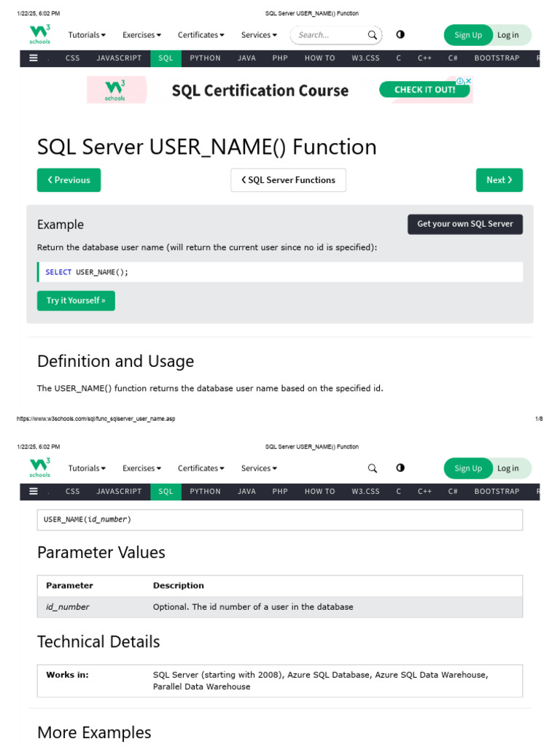This screenshot has width=560, height=747.
Task: Click the Try it Yourself button
Action: [76, 301]
